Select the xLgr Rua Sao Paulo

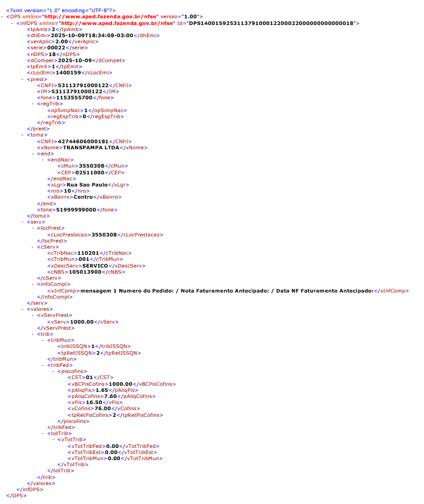[x=87, y=185]
